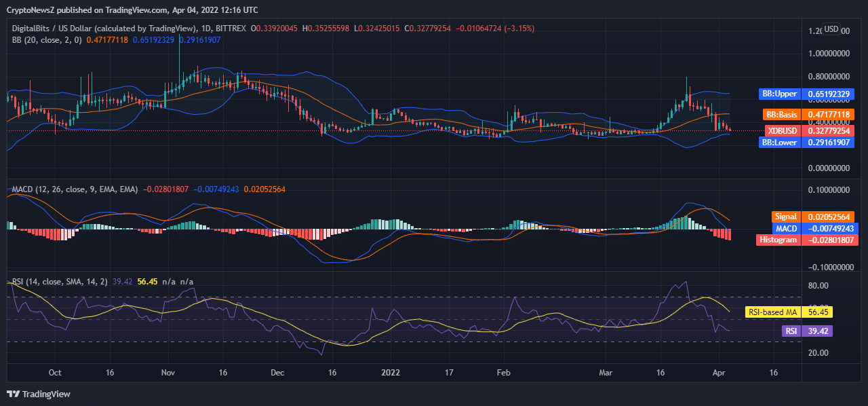Click the TradingView logo icon bottom left

(14, 394)
